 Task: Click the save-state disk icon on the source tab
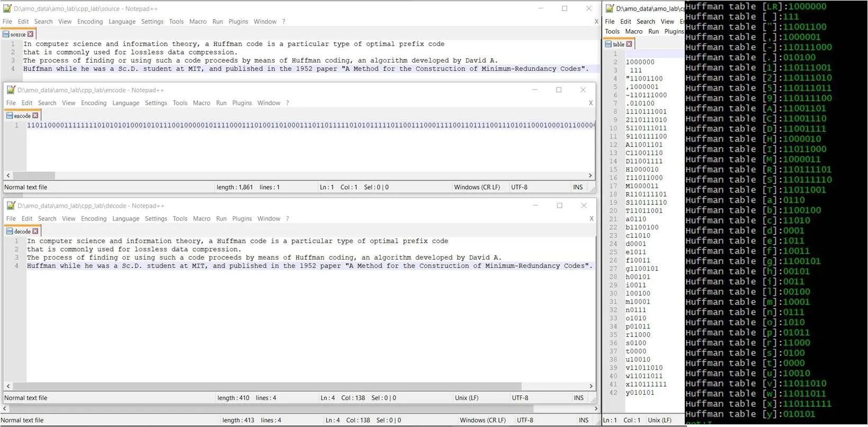(6, 34)
